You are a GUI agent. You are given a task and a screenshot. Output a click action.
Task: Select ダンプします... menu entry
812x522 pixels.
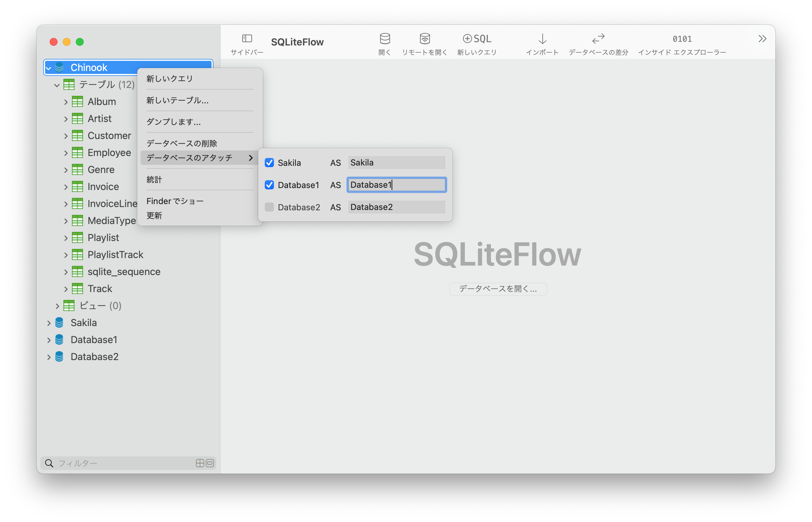click(200, 122)
